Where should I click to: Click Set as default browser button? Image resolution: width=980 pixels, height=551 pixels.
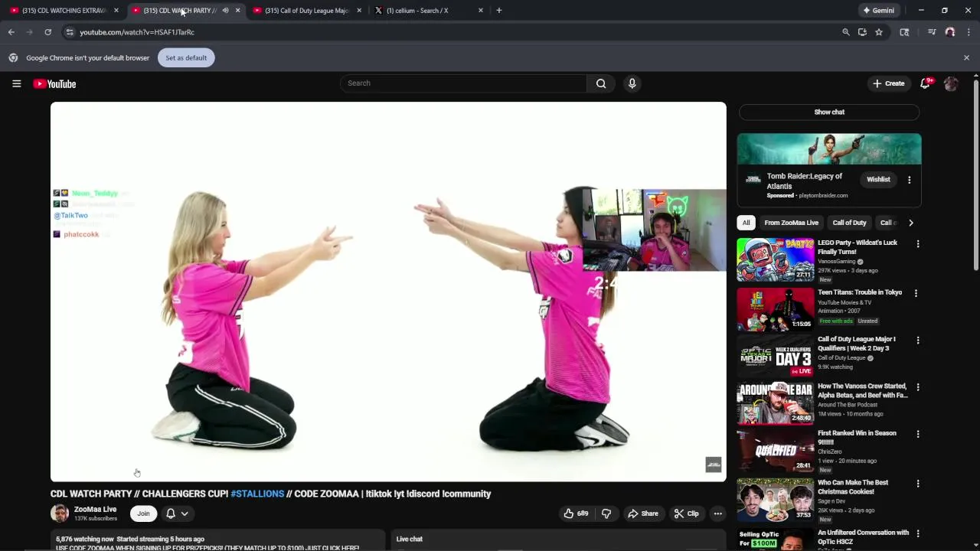186,58
